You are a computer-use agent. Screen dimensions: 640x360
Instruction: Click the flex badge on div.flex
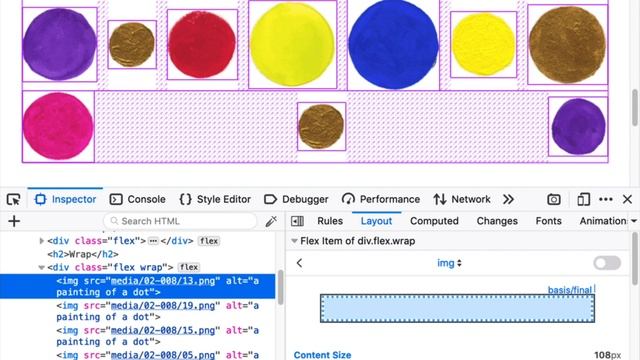209,241
